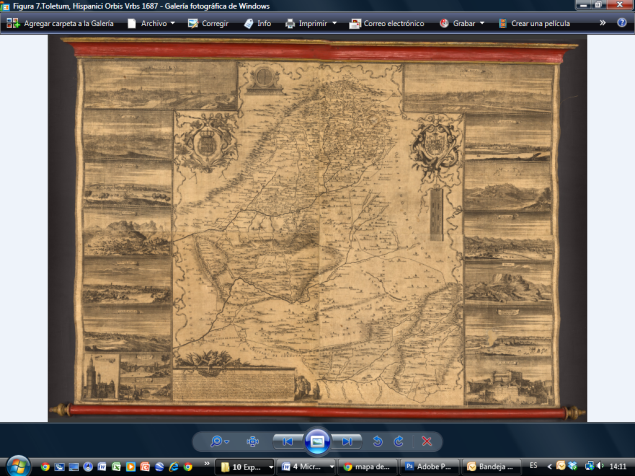635x476 pixels.
Task: Open the '10 Exp...' Explorer taskbar group
Action: pyautogui.click(x=245, y=467)
